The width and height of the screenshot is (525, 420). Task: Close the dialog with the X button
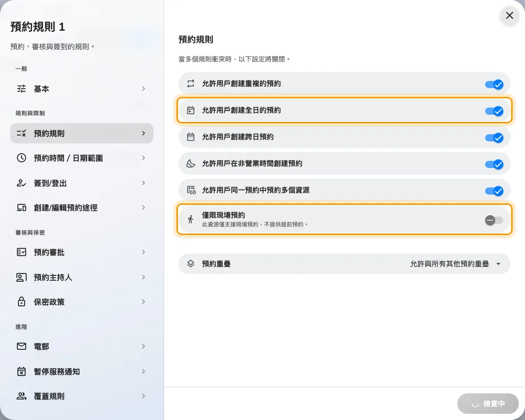pyautogui.click(x=510, y=15)
